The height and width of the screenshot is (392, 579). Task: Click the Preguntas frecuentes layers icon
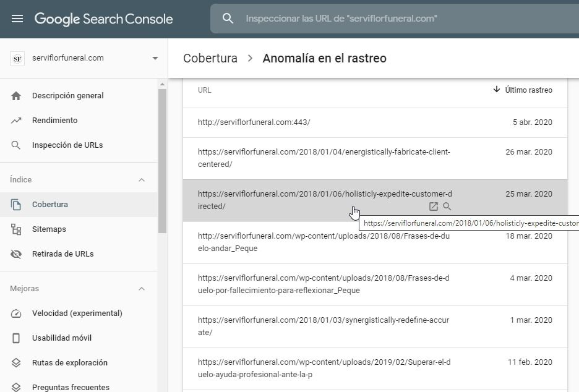tap(16, 387)
